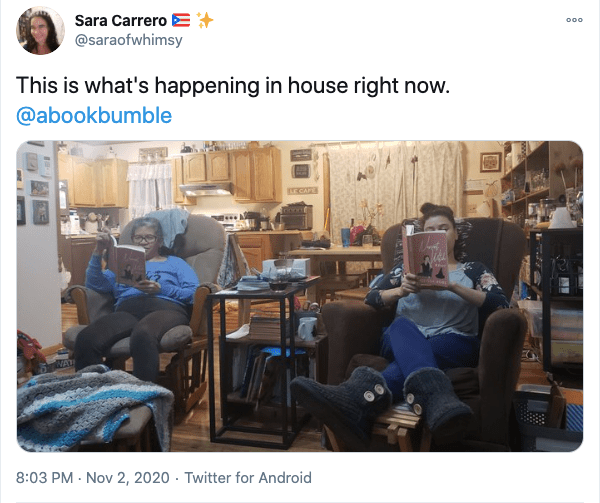Click the sparkles emoji beside the name
Image resolution: width=600 pixels, height=503 pixels.
tap(205, 20)
